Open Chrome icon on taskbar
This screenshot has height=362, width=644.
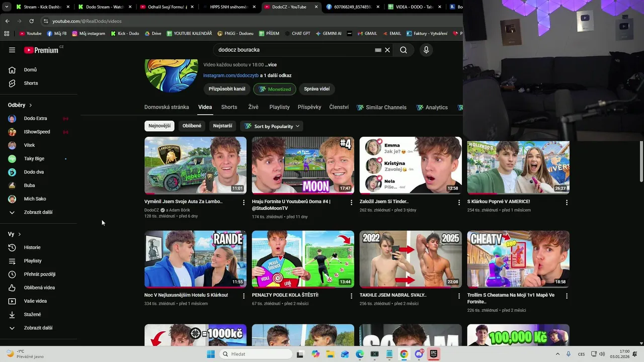pyautogui.click(x=404, y=354)
